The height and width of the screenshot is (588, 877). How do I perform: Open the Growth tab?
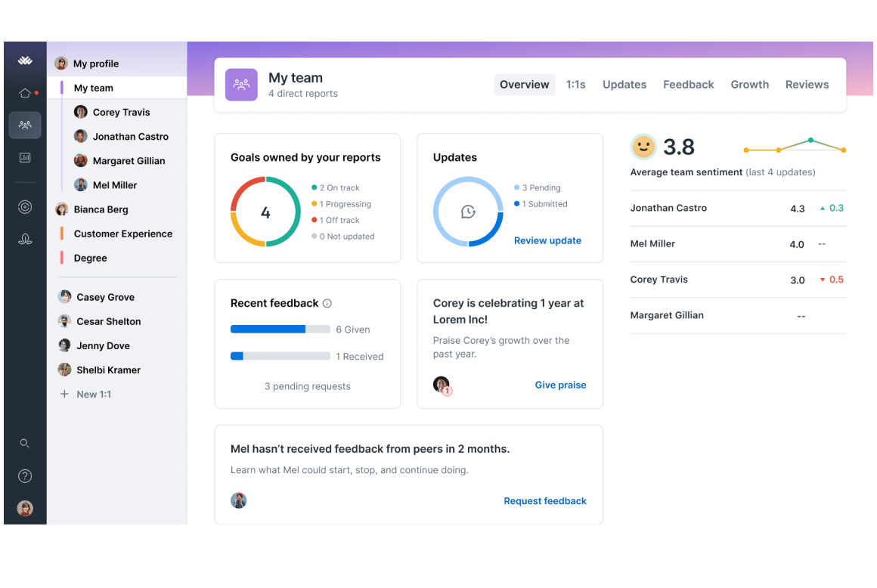click(749, 85)
